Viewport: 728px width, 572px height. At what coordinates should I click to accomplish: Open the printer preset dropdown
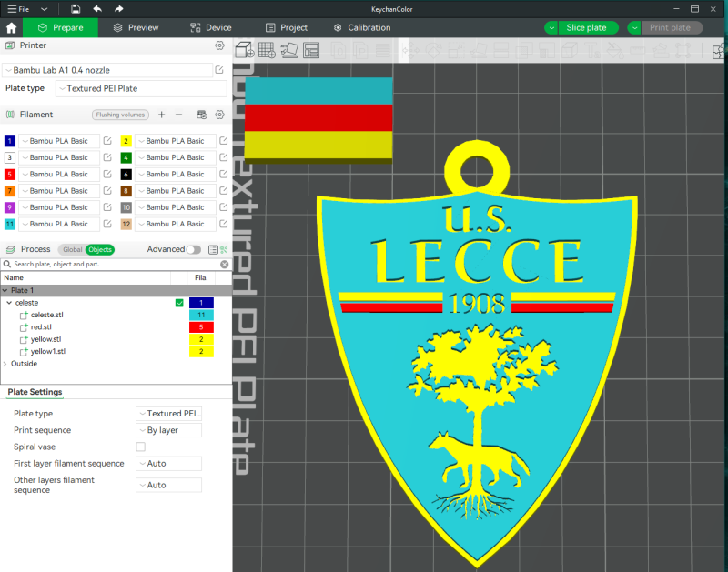[107, 70]
